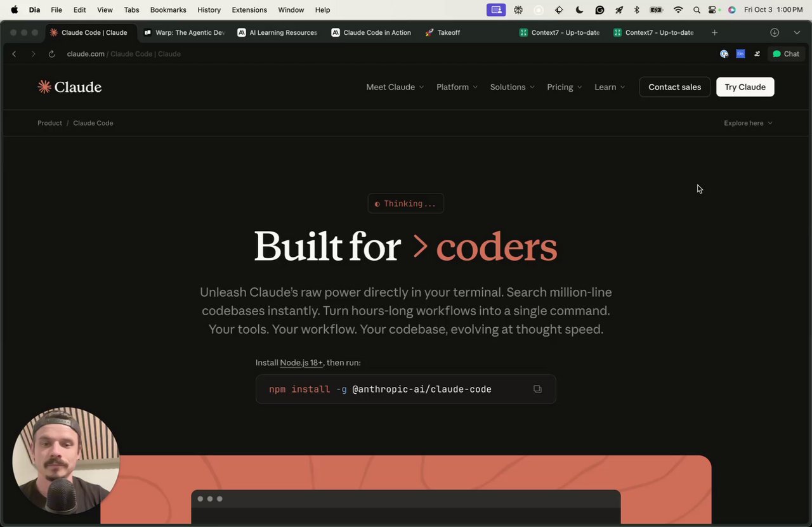Go forward with the browser forward arrow
Viewport: 812px width, 527px height.
click(33, 54)
